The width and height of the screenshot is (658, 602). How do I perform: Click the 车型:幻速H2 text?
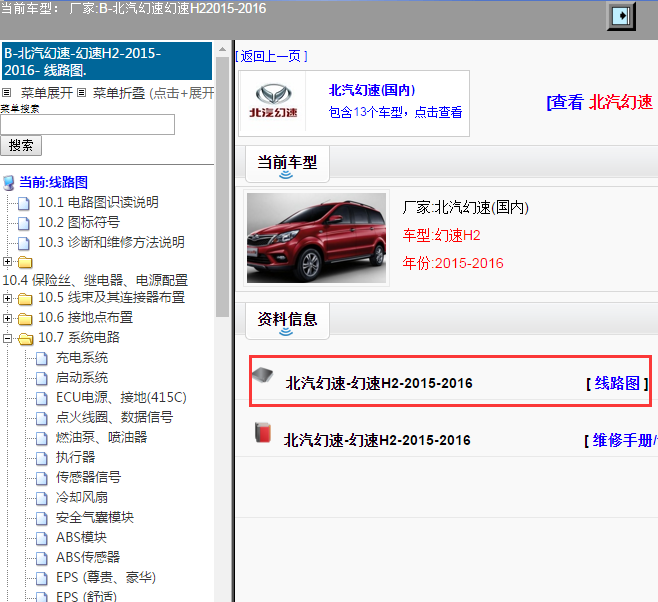[x=441, y=235]
